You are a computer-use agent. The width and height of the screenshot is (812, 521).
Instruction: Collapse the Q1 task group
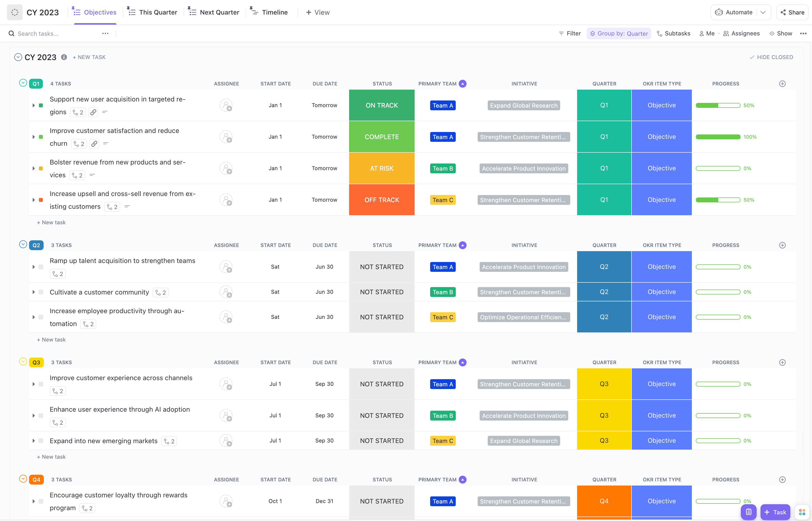[22, 83]
